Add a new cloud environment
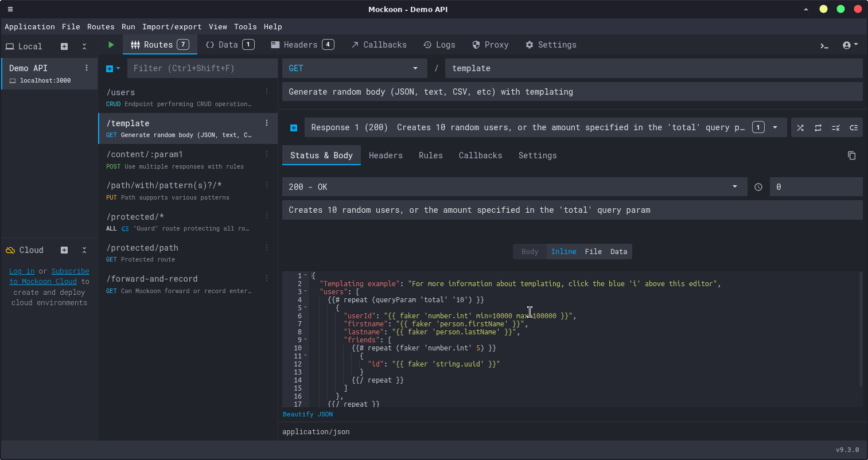Image resolution: width=868 pixels, height=460 pixels. point(64,250)
